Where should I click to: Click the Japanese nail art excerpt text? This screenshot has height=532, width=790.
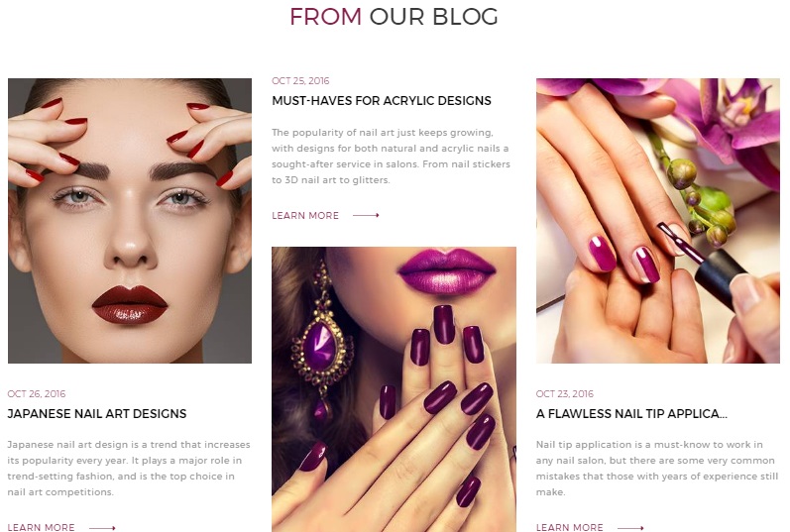click(129, 468)
